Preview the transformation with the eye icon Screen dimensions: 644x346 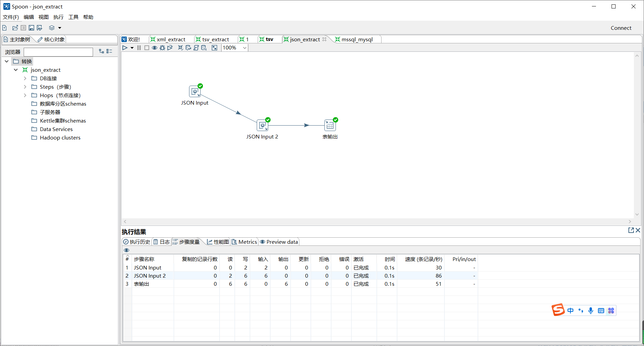click(155, 48)
